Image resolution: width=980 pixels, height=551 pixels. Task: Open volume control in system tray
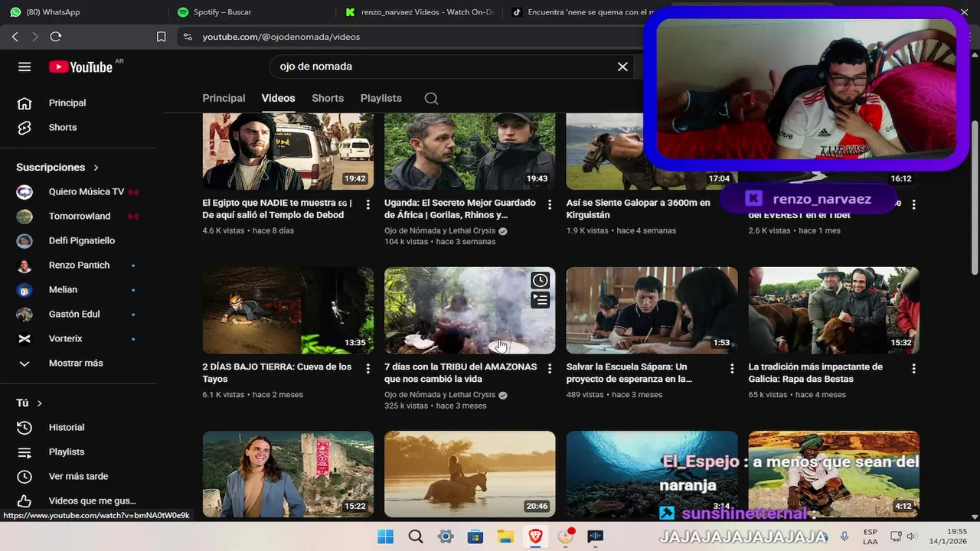[x=911, y=536]
